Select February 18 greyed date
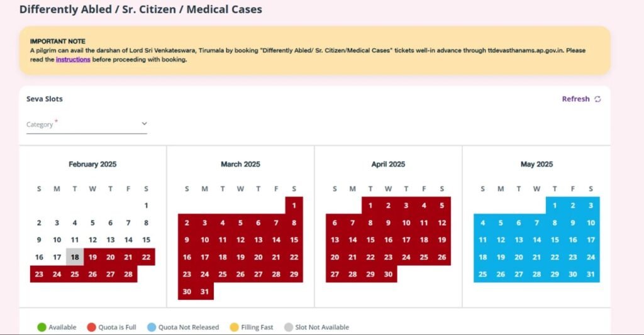The image size is (644, 335). coord(75,257)
